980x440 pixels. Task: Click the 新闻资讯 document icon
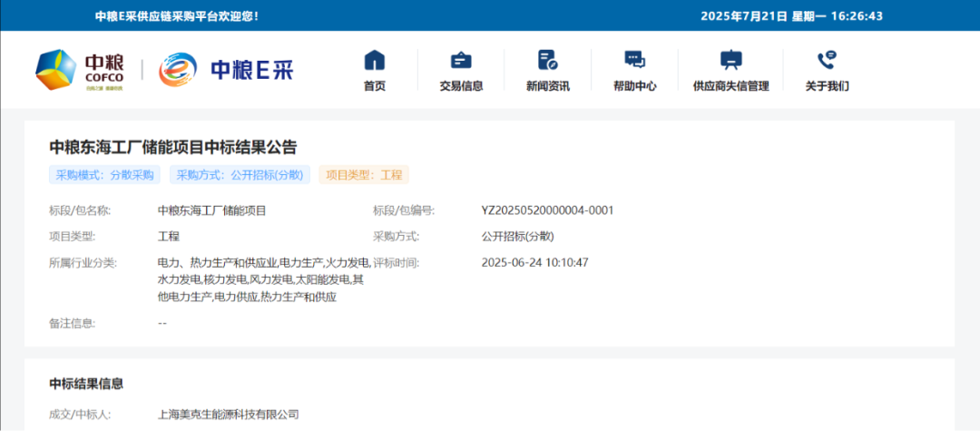click(x=547, y=61)
